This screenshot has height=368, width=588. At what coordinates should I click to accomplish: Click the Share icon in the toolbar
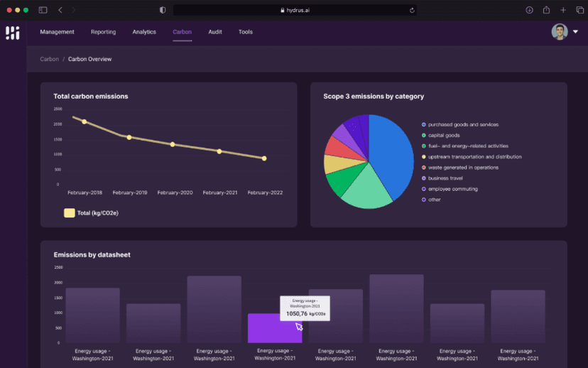[x=546, y=10]
